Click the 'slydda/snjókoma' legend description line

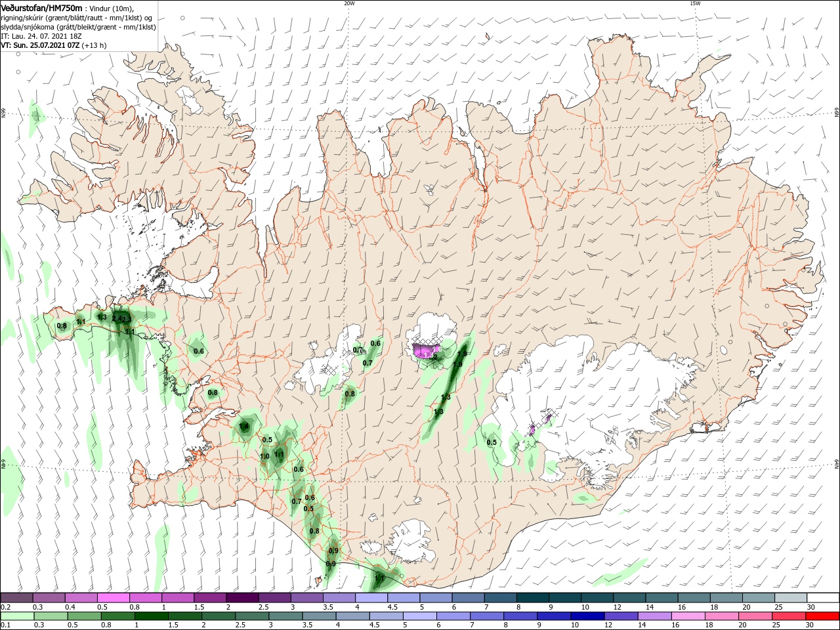click(78, 27)
